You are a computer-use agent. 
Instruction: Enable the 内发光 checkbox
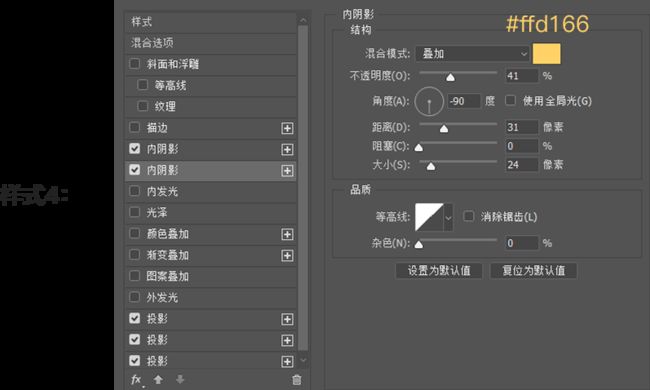pos(134,191)
